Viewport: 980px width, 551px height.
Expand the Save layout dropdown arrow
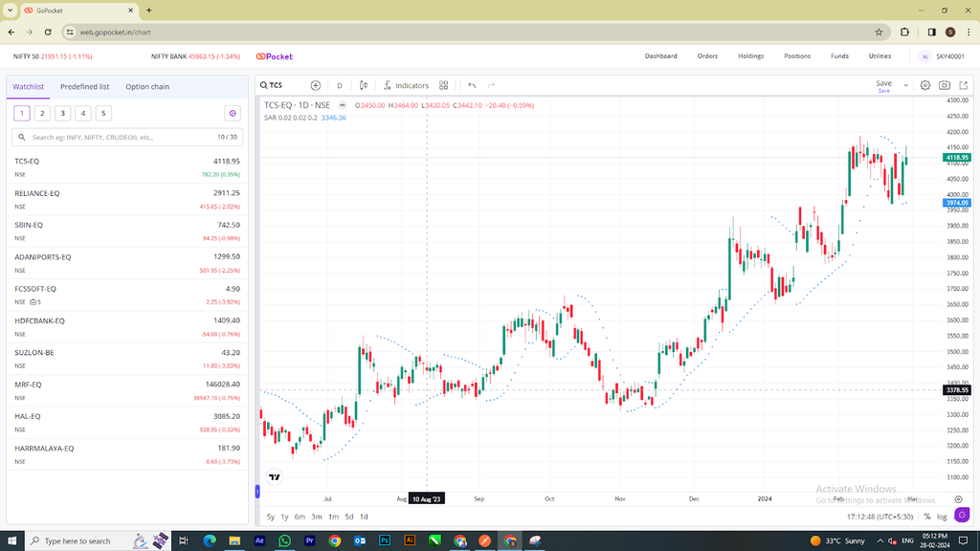click(905, 85)
